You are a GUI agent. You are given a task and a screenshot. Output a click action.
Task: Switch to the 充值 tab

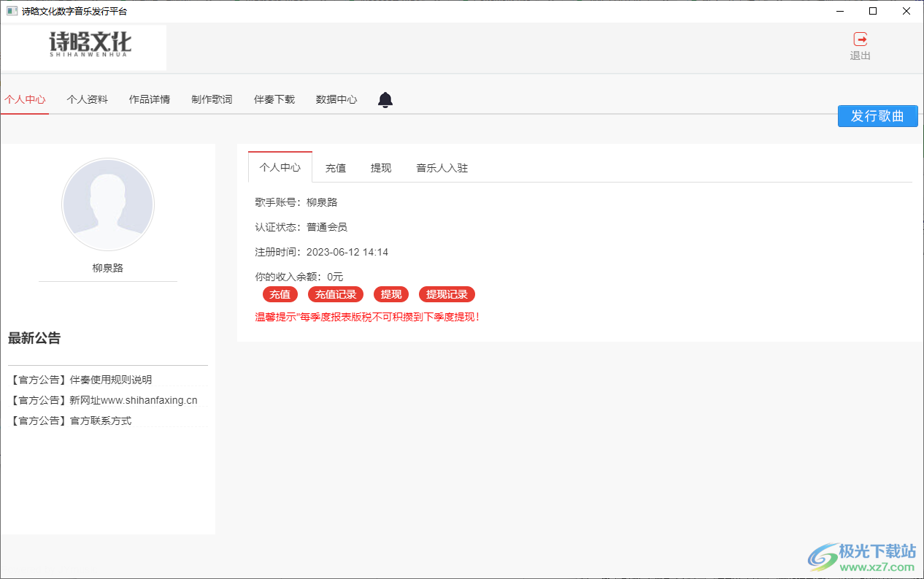click(x=336, y=167)
